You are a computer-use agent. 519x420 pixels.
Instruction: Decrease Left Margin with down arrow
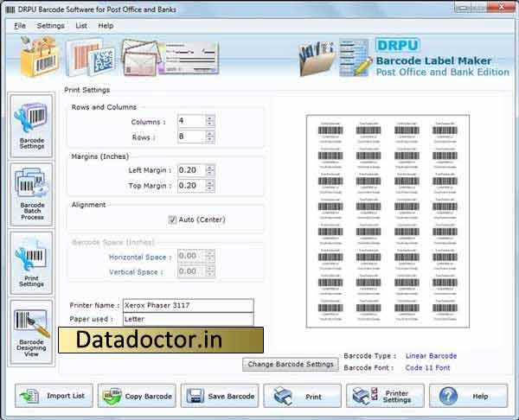210,174
